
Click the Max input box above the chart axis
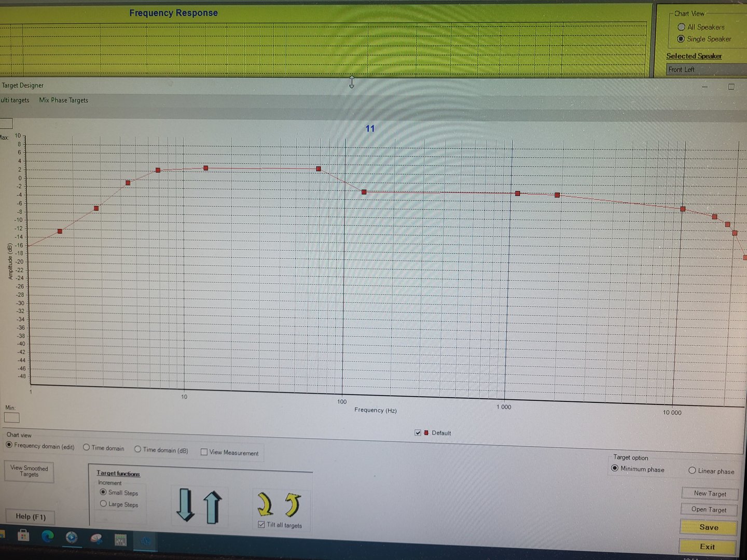coord(6,124)
